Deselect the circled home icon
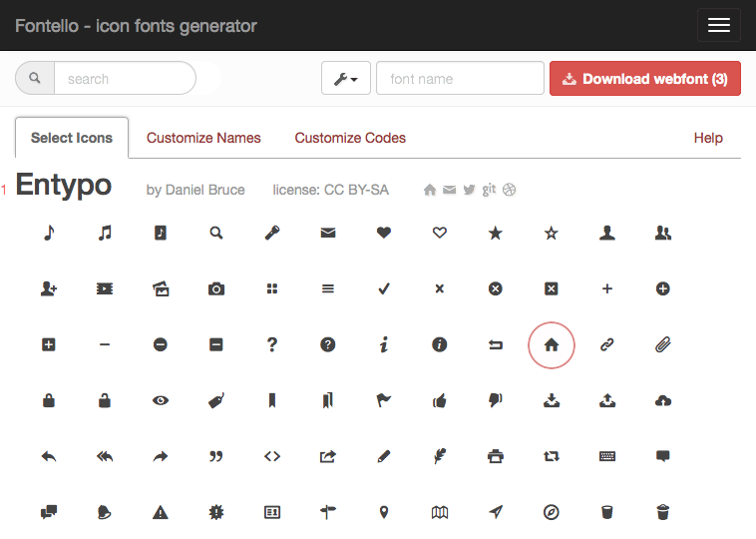 552,345
